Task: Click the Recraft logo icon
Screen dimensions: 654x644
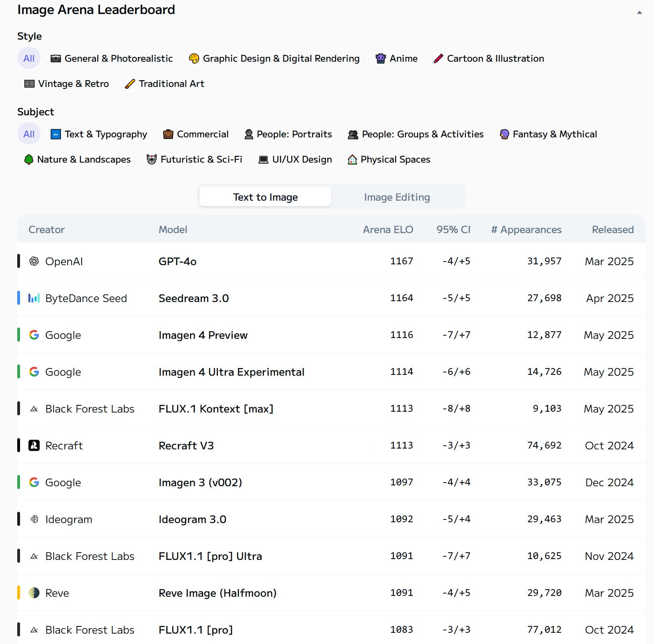Action: (x=34, y=445)
